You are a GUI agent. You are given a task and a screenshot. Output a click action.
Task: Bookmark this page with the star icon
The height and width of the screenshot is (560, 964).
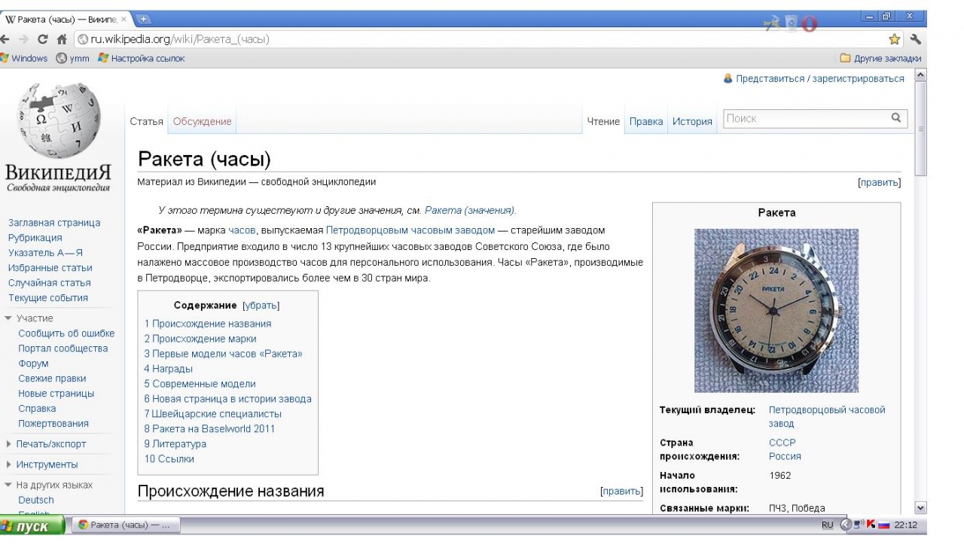click(x=894, y=39)
